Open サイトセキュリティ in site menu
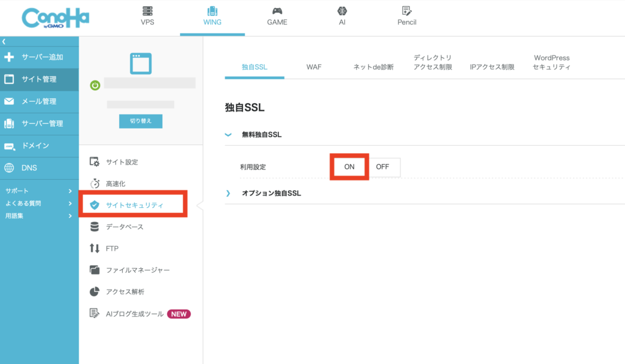This screenshot has height=364, width=625. tap(134, 205)
